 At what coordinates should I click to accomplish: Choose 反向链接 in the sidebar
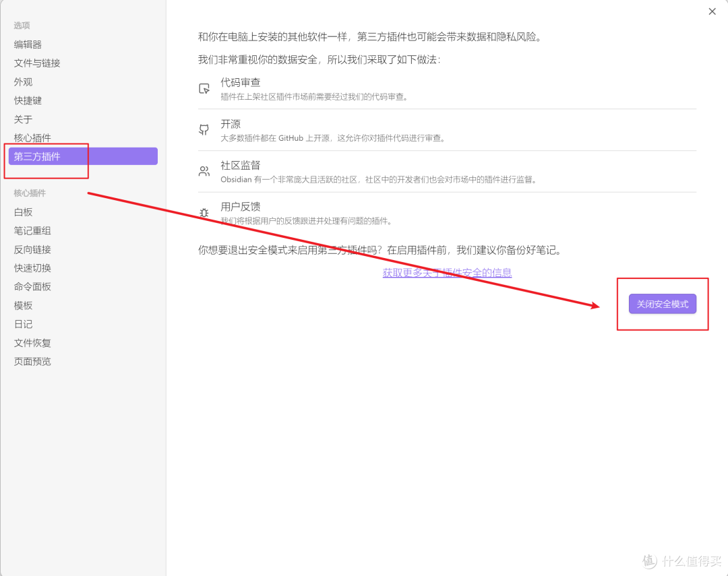point(32,250)
